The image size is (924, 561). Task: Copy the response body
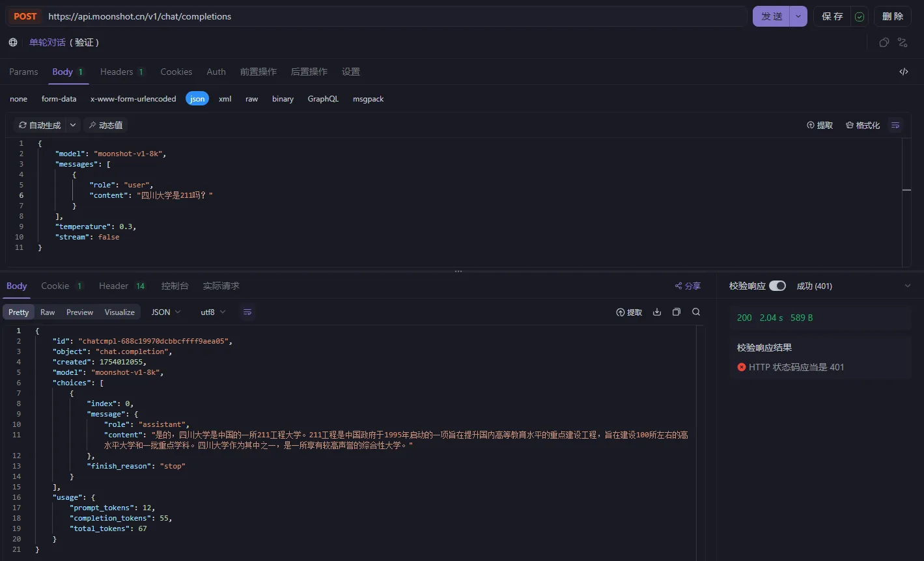pyautogui.click(x=677, y=312)
